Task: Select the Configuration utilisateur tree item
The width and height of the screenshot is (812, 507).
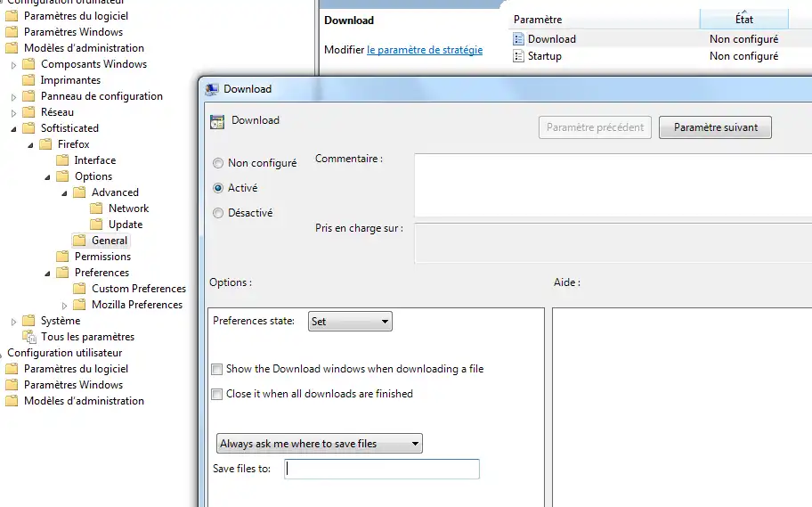Action: click(65, 353)
